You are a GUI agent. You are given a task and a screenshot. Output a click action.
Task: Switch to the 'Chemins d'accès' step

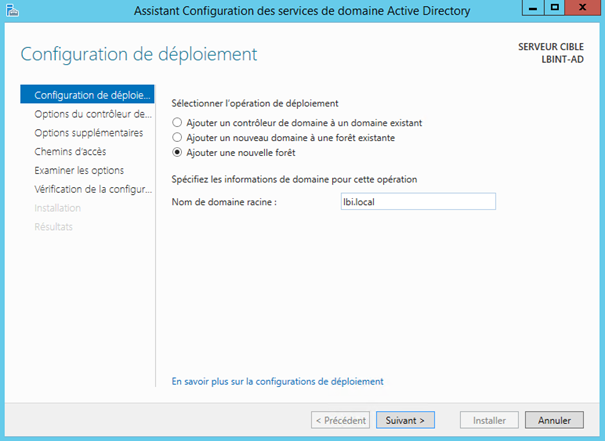(x=72, y=152)
